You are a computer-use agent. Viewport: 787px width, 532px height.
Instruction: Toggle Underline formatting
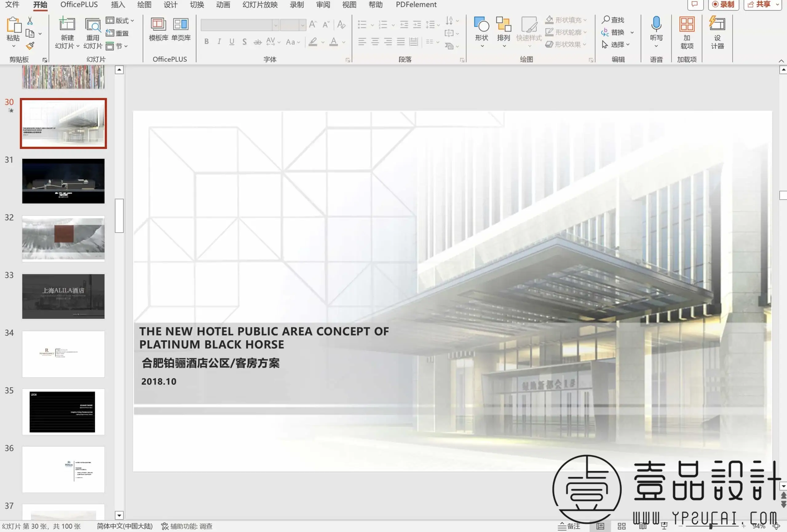(231, 42)
